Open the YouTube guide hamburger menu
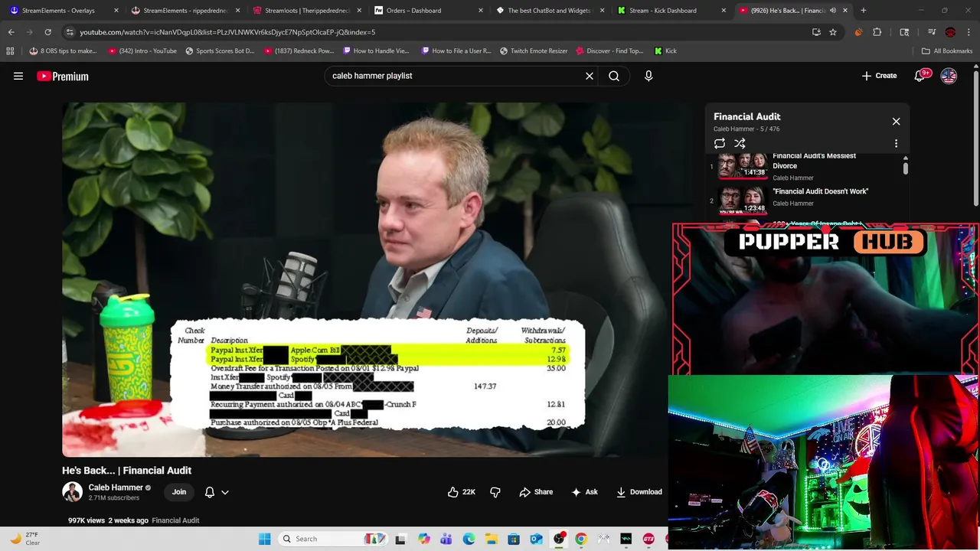Viewport: 980px width, 551px height. pos(18,76)
